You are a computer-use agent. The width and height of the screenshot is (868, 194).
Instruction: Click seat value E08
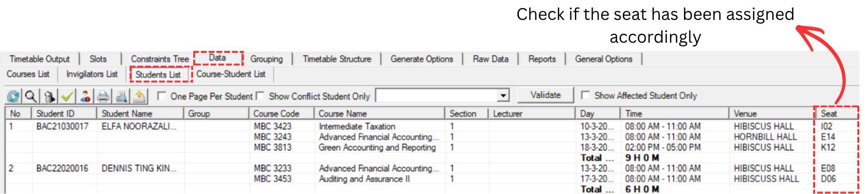[828, 169]
